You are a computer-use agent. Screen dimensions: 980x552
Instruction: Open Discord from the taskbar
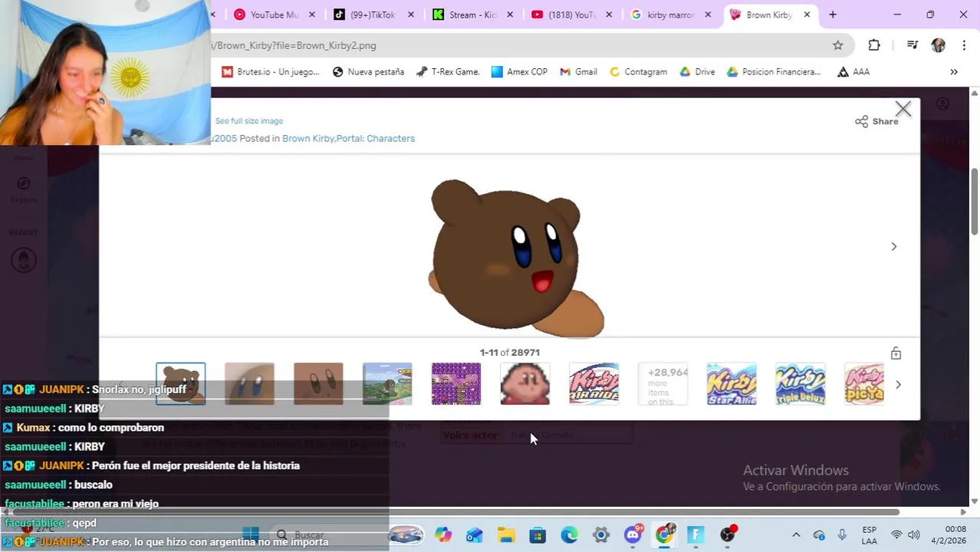[x=633, y=534]
